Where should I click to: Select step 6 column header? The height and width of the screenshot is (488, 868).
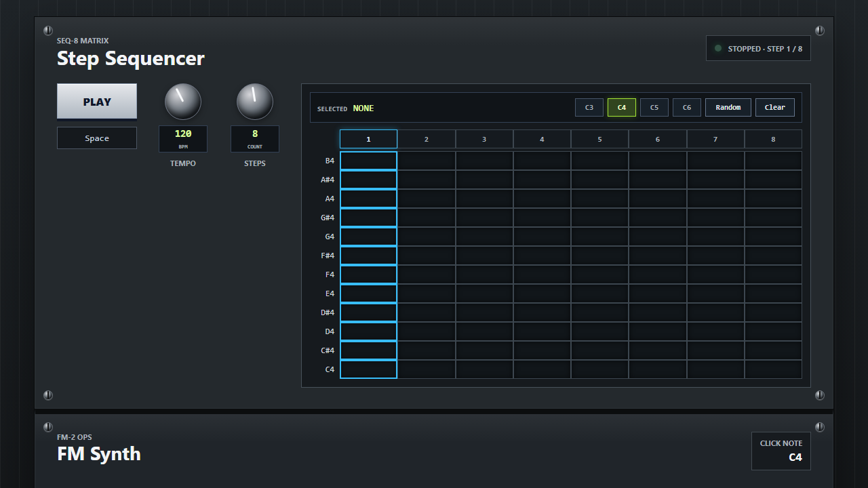pos(658,139)
